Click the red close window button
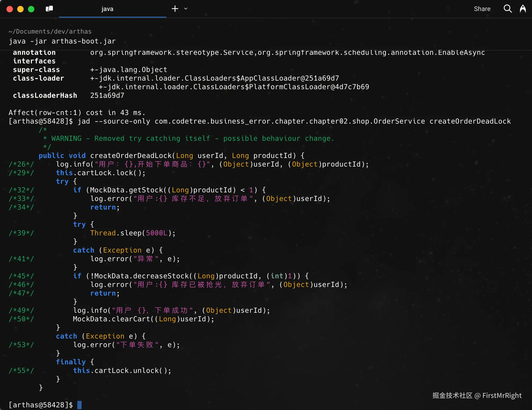532x410 pixels. click(10, 9)
